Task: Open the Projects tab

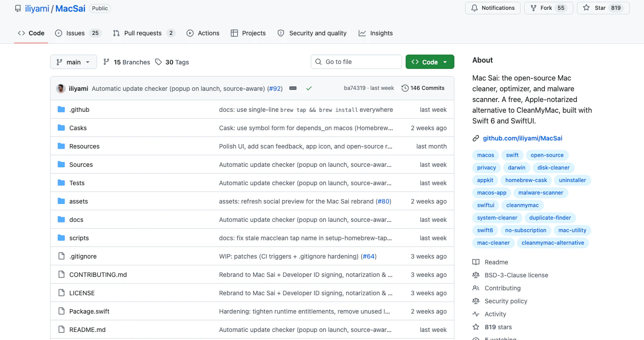Action: click(x=248, y=33)
